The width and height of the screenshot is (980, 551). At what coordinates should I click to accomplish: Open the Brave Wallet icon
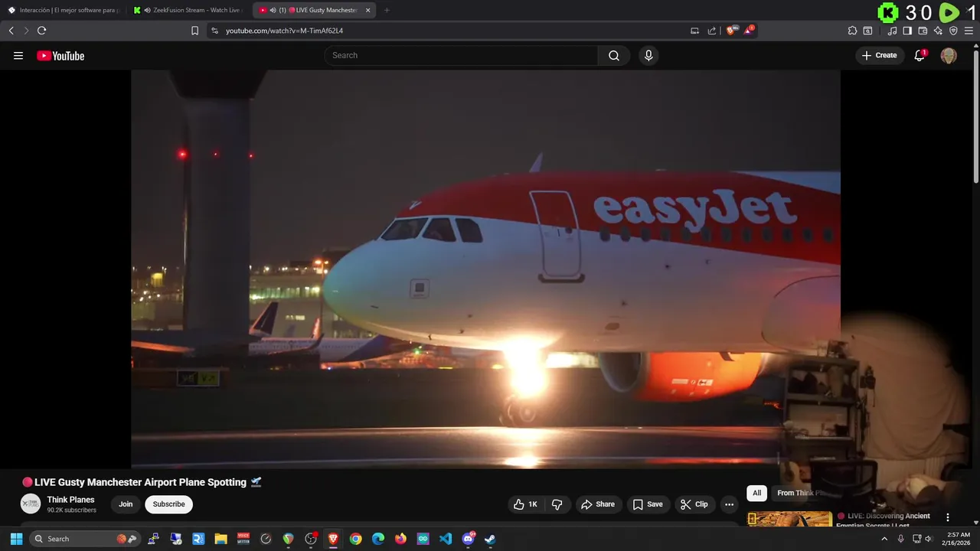tap(923, 31)
